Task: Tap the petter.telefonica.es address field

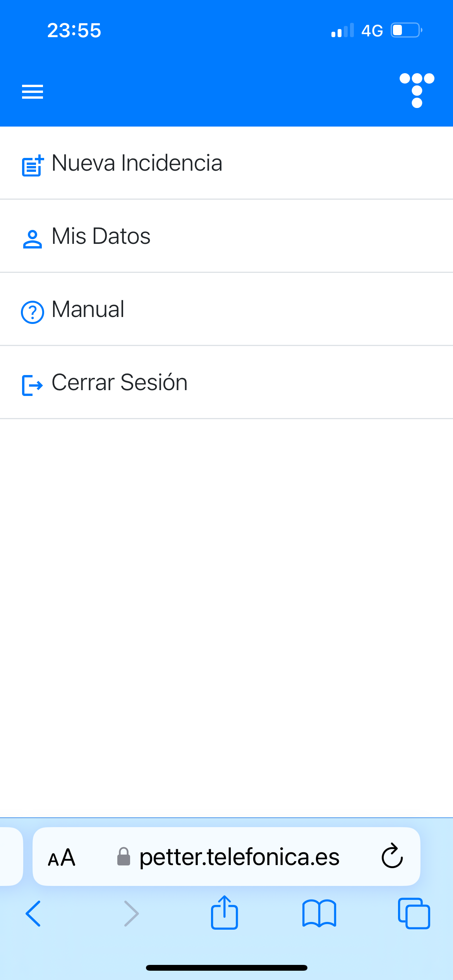Action: [239, 857]
